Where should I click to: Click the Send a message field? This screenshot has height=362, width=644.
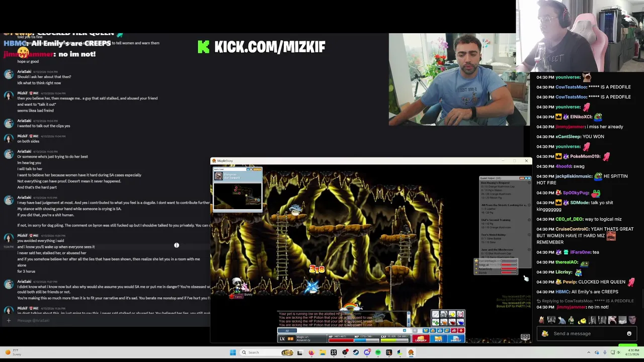[587, 333]
